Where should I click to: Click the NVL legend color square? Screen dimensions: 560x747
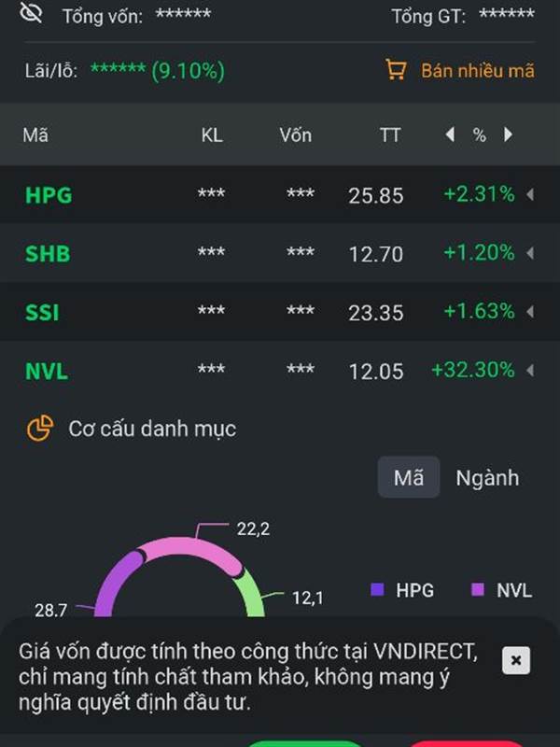(478, 590)
